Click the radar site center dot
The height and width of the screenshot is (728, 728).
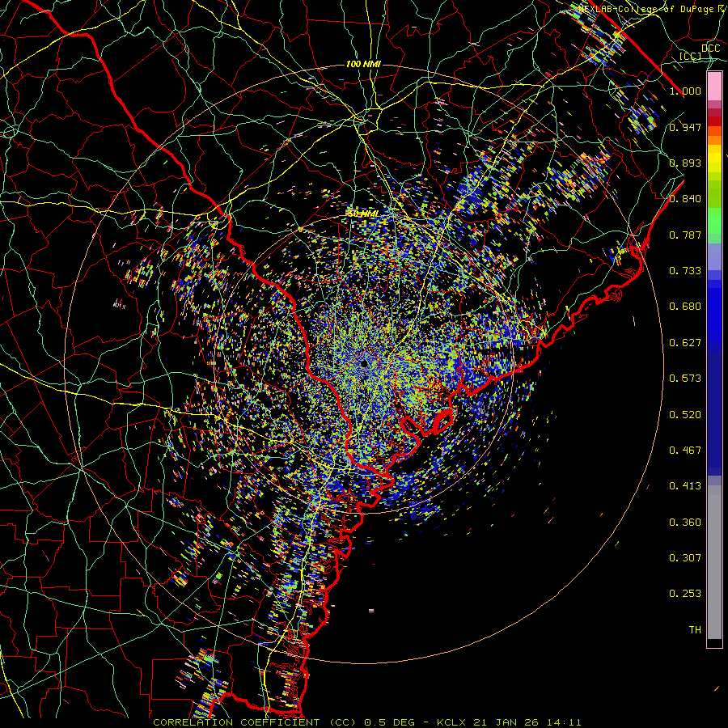[x=364, y=363]
